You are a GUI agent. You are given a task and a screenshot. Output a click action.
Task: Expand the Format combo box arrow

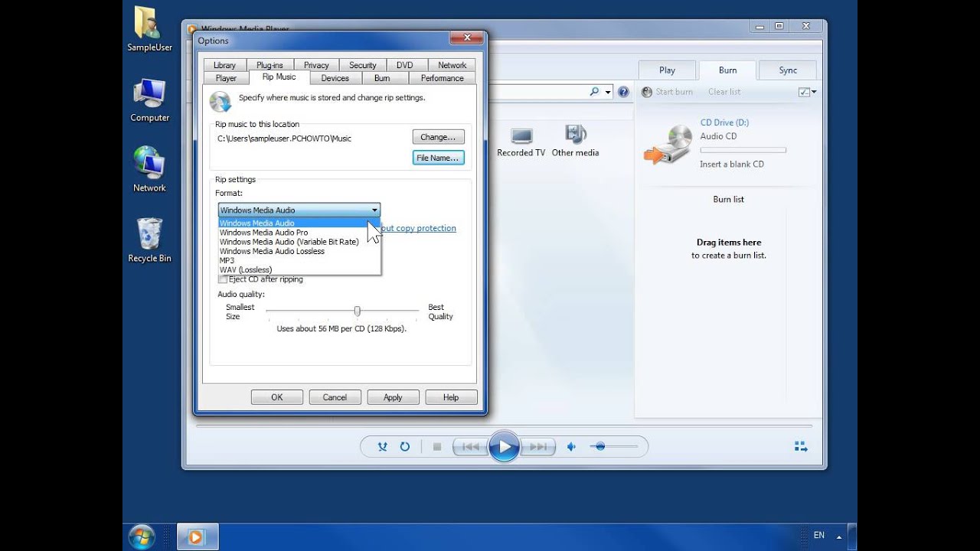[374, 210]
